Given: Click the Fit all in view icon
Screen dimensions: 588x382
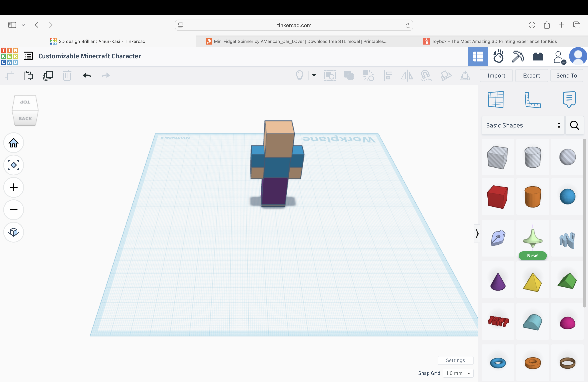Looking at the screenshot, I should [x=14, y=165].
